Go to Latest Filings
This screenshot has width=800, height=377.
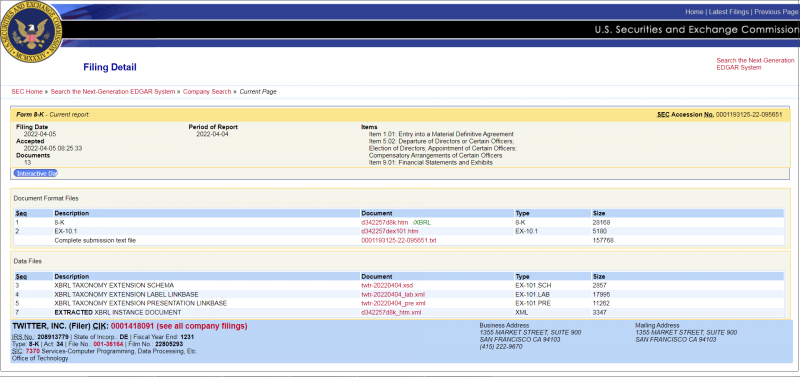pyautogui.click(x=729, y=12)
